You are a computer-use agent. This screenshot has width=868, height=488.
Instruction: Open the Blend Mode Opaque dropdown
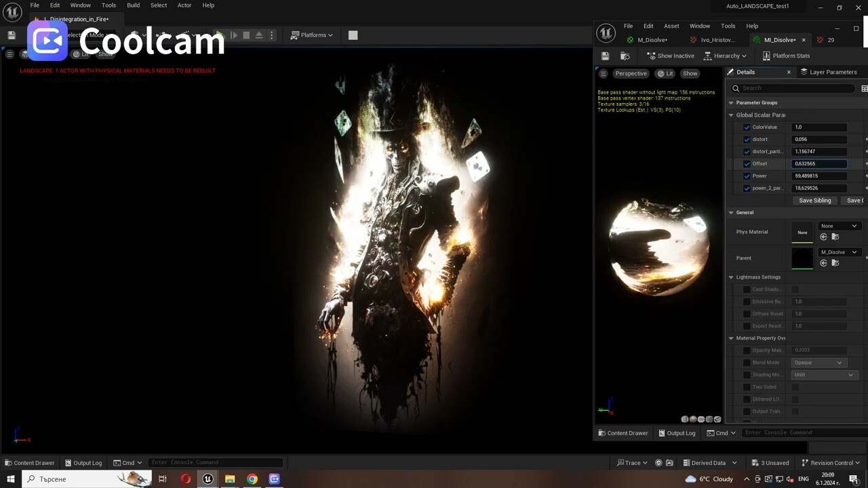coord(818,362)
